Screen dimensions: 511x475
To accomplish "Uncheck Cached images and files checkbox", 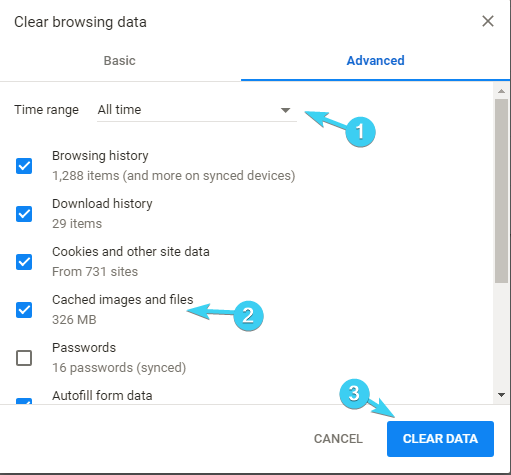I will tap(24, 310).
